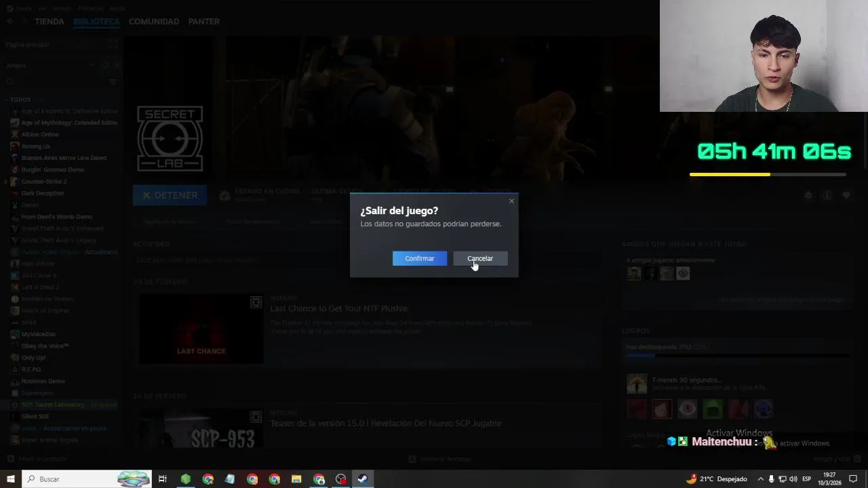Screen dimensions: 868x488
Task: Click achievements progress bar
Action: point(736,354)
